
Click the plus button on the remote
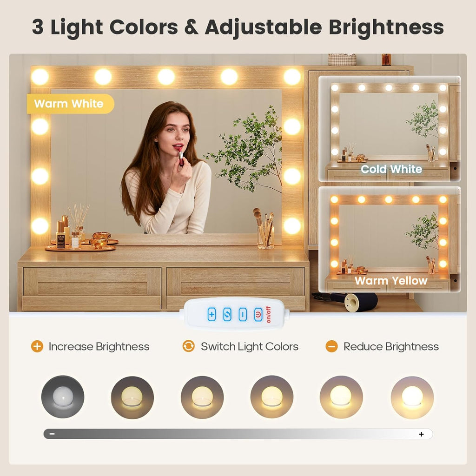click(212, 314)
